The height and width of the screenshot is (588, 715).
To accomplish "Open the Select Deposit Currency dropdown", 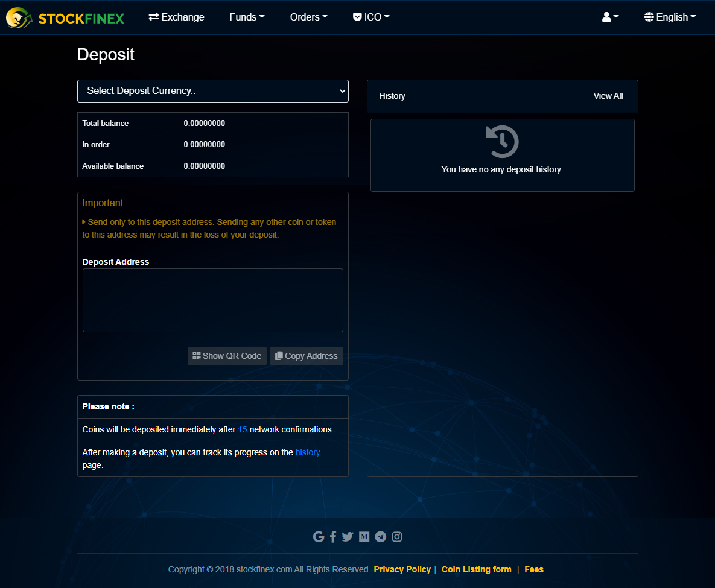I will point(212,90).
